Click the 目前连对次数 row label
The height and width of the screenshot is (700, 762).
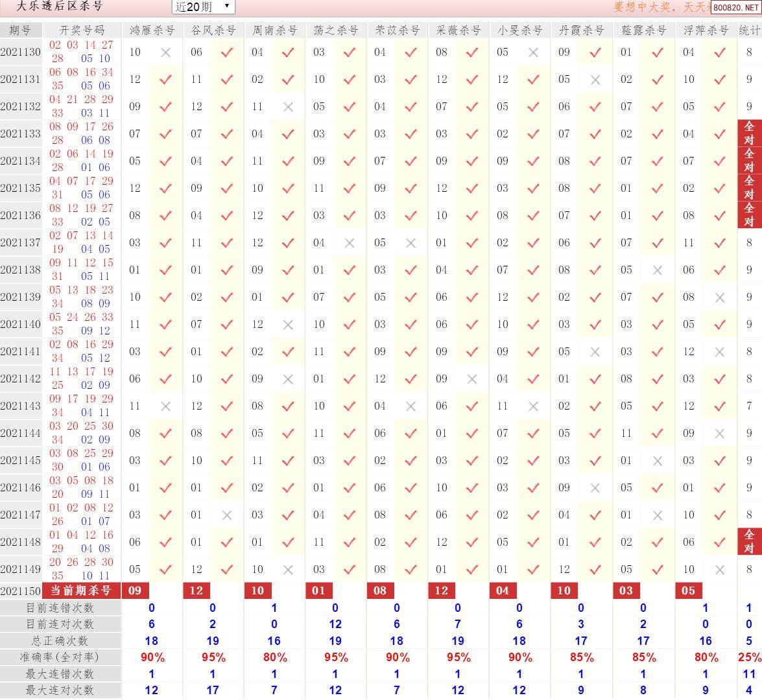pyautogui.click(x=60, y=624)
